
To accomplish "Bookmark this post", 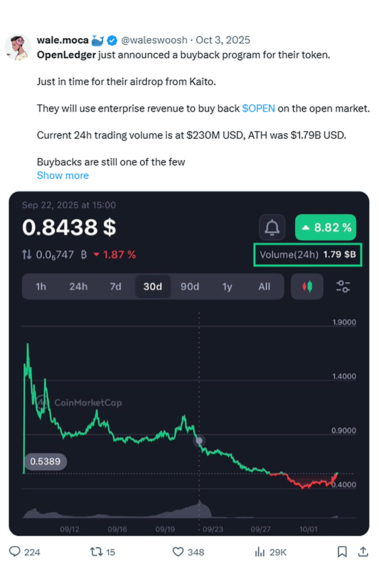I will (x=342, y=552).
